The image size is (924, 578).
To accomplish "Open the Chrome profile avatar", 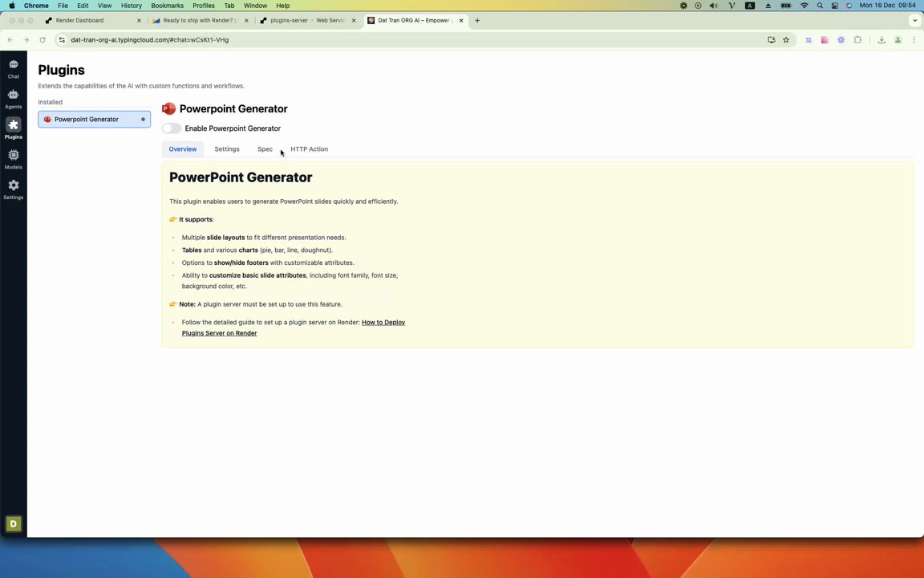I will [x=898, y=39].
